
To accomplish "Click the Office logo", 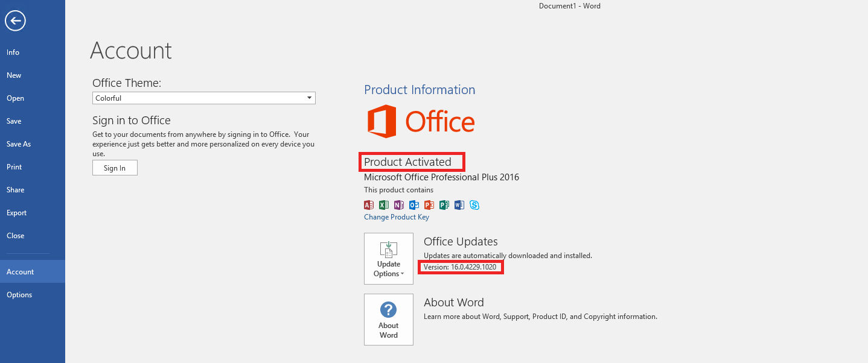I will [x=421, y=122].
